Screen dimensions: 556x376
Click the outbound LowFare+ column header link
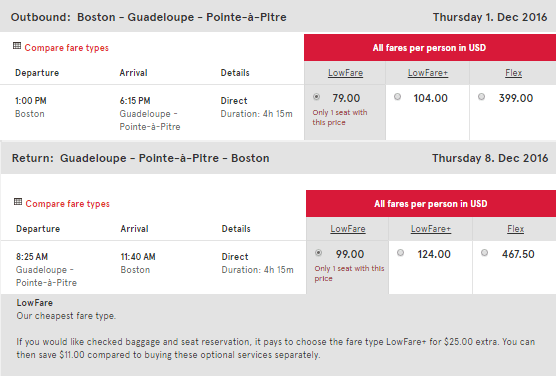pyautogui.click(x=428, y=73)
